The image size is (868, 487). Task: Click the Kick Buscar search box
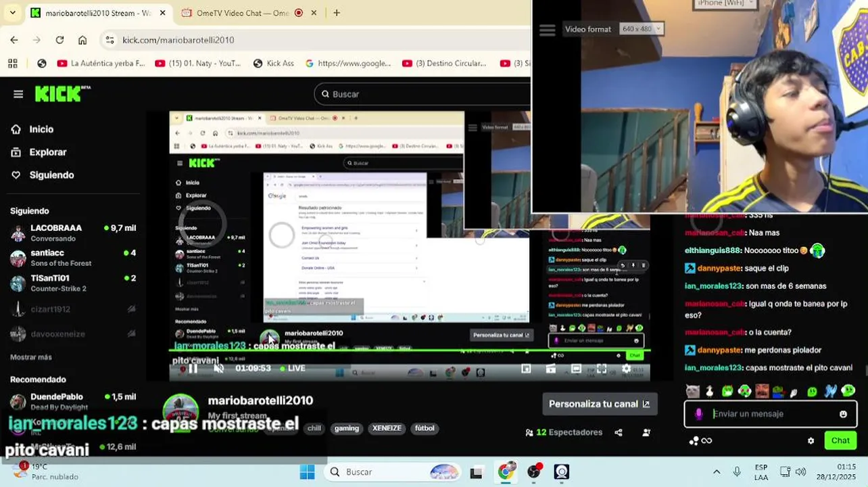point(422,94)
